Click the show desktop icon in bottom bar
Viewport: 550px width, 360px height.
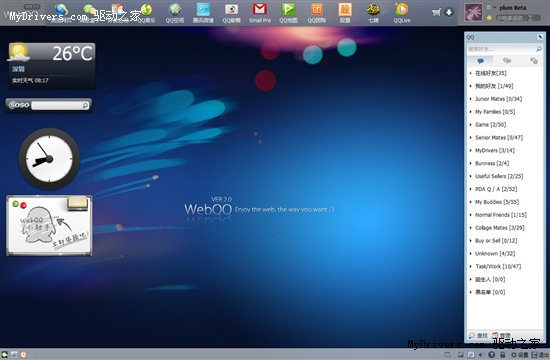[448, 355]
